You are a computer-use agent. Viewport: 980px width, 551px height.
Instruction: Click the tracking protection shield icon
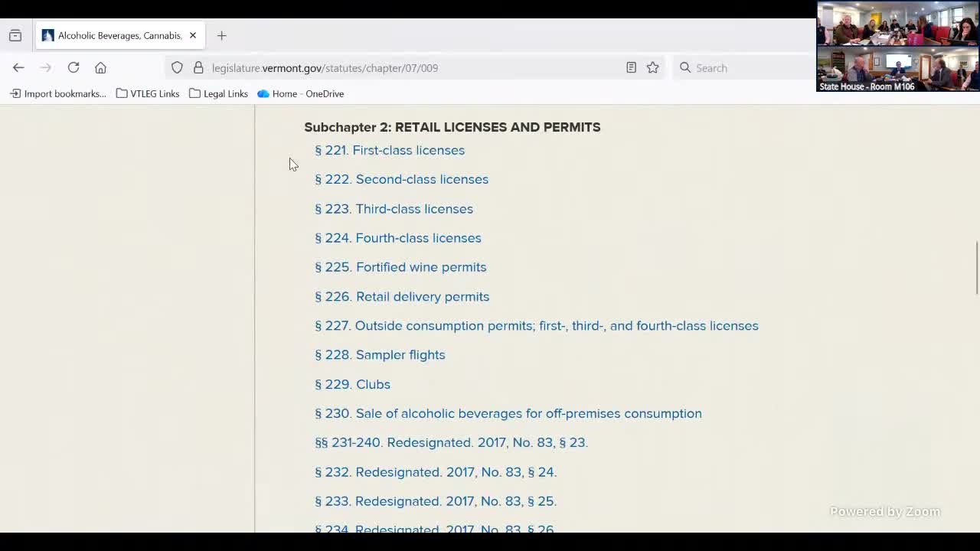coord(177,67)
